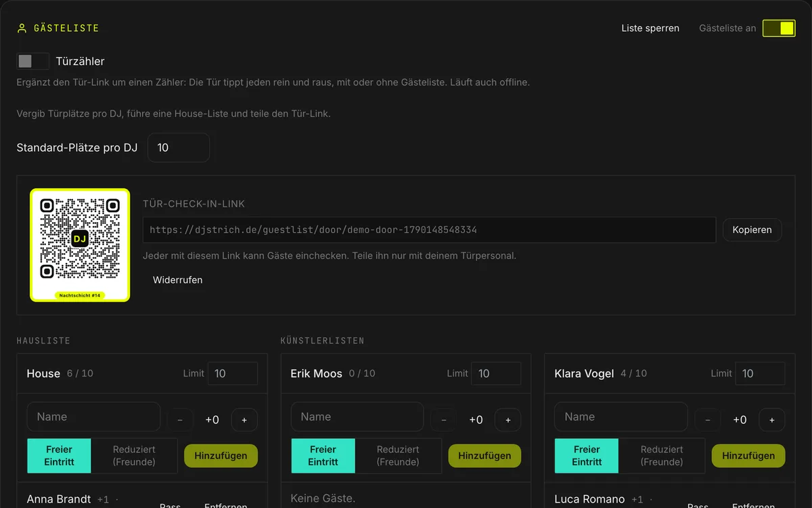Viewport: 812px width, 508px height.
Task: Select Freier Eintritt in the House list
Action: point(59,455)
